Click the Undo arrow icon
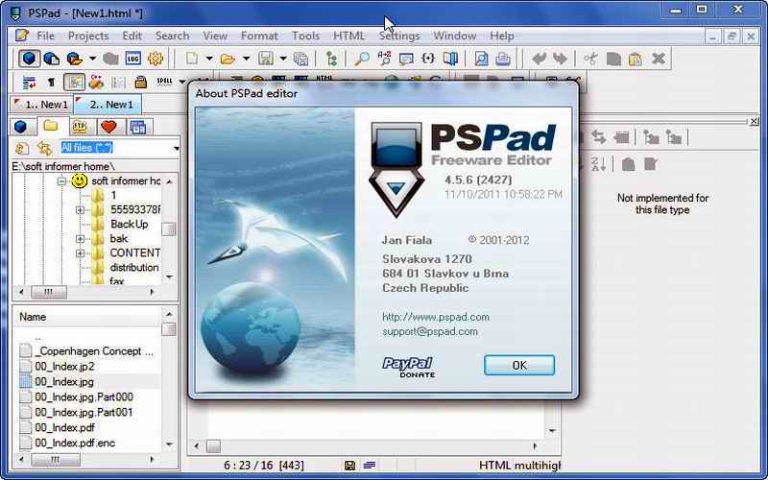 tap(539, 59)
